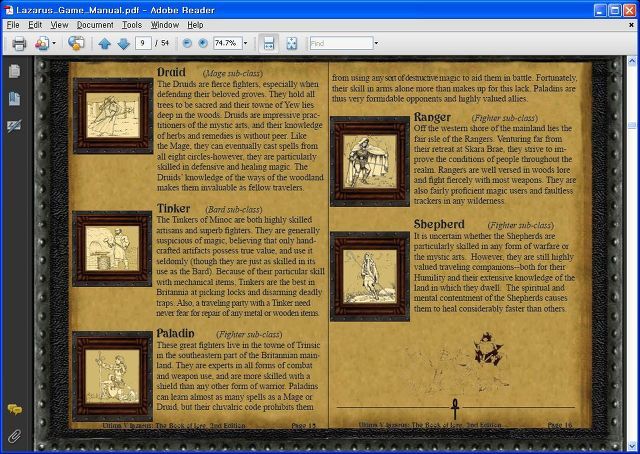The height and width of the screenshot is (454, 640).
Task: Open the Pages panel in the sidebar
Action: click(14, 71)
